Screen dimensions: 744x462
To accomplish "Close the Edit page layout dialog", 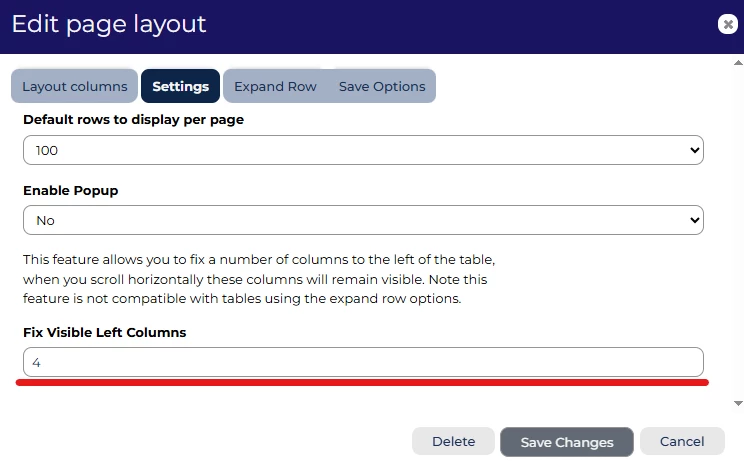I will [728, 25].
